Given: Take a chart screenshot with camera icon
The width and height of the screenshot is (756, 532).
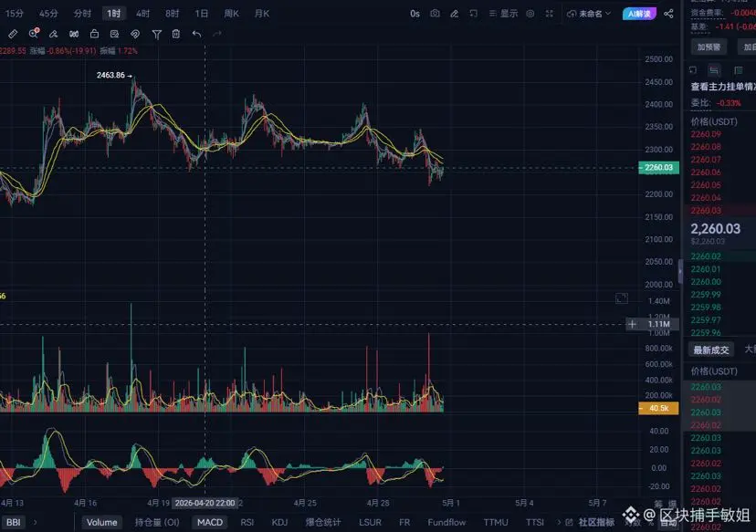Looking at the screenshot, I should pyautogui.click(x=435, y=14).
